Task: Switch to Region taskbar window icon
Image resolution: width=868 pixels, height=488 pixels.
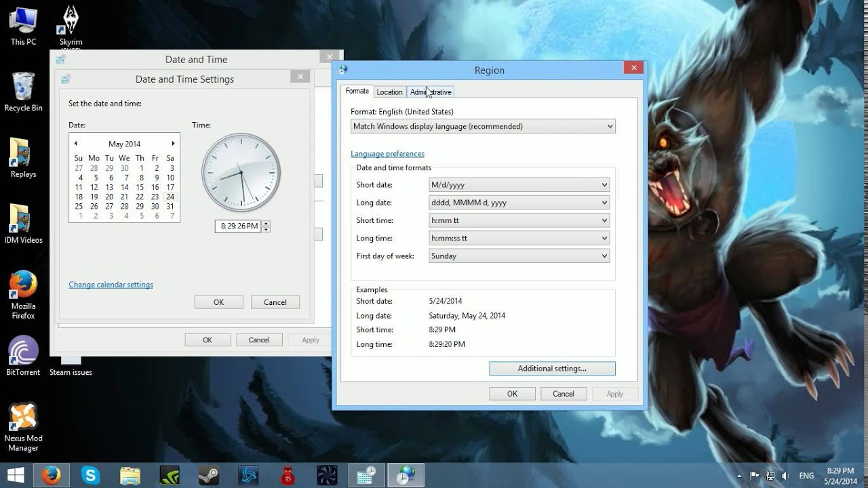Action: tap(406, 476)
